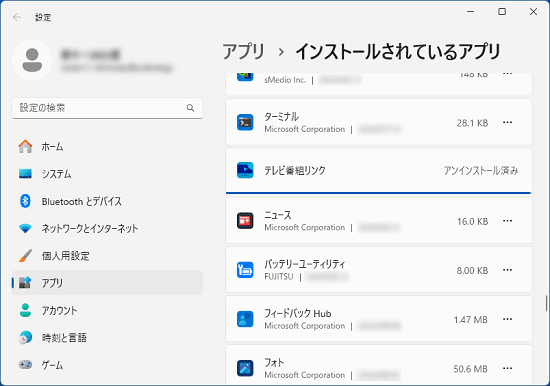Viewport: 550px width, 386px height.
Task: Click the 1.47 MB size value
Action: (471, 320)
